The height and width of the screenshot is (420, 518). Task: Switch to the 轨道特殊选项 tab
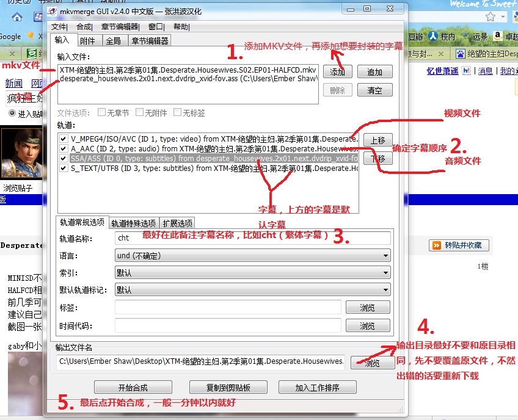pos(133,223)
